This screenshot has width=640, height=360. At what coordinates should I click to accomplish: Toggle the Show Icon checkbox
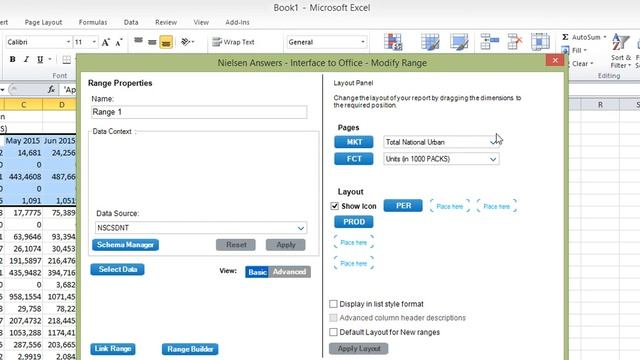pyautogui.click(x=335, y=206)
